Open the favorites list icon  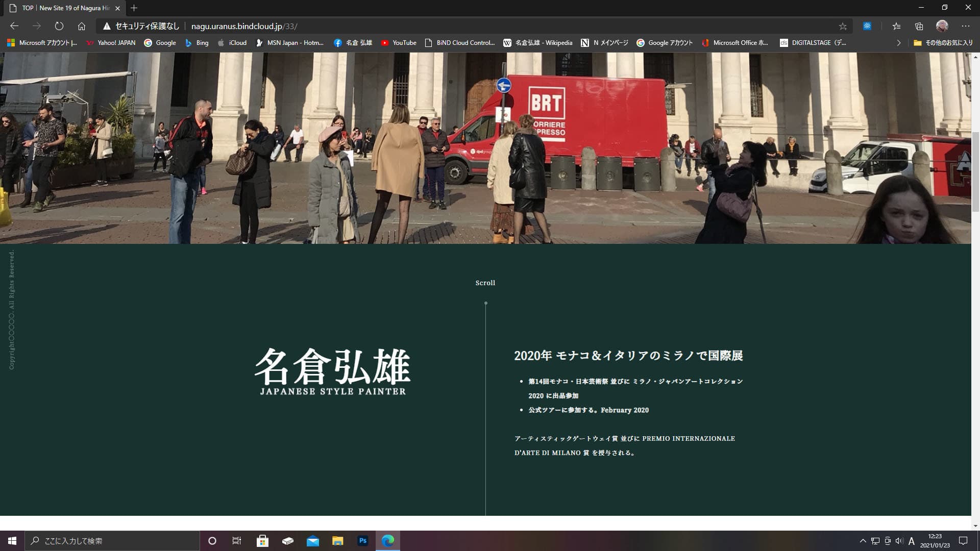896,26
